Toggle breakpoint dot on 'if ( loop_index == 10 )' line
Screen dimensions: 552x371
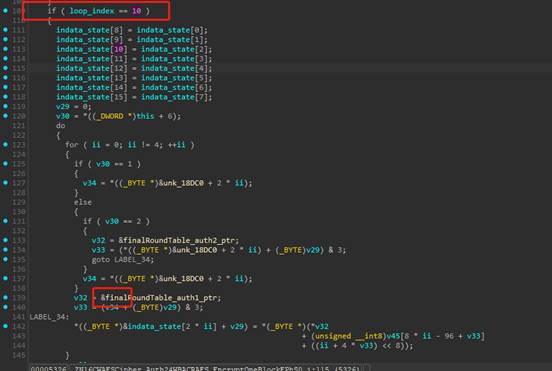tap(6, 11)
